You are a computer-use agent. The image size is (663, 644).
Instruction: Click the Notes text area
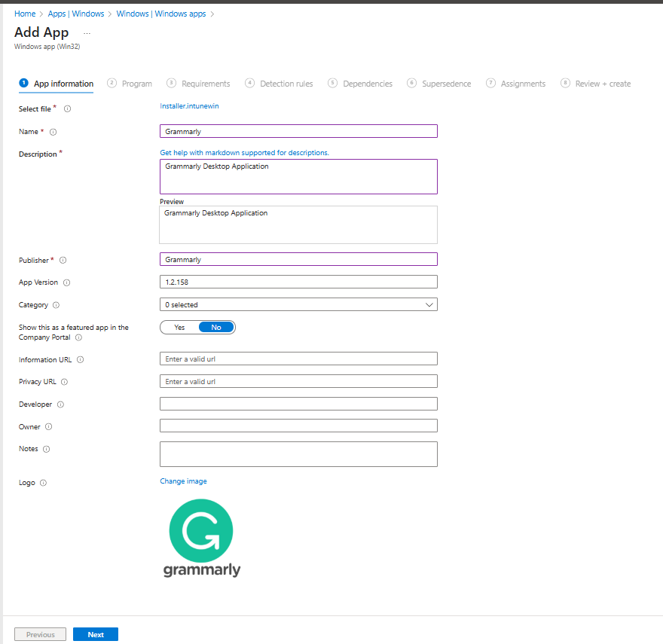point(298,454)
